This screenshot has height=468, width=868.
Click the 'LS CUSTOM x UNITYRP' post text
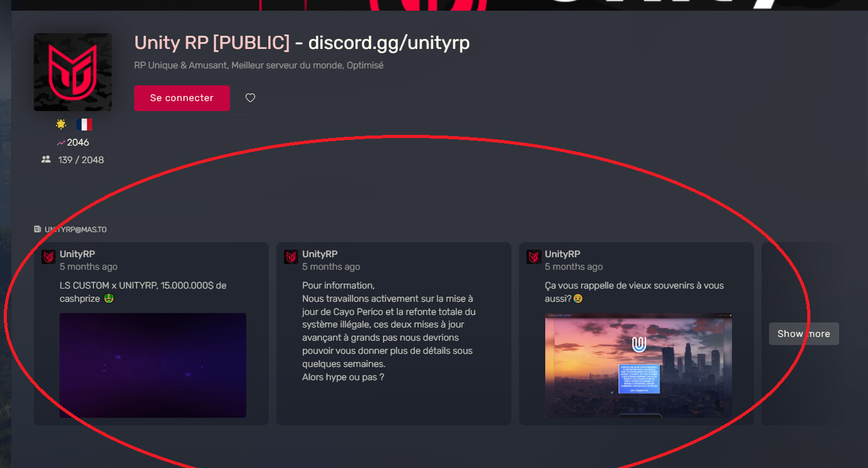click(143, 292)
